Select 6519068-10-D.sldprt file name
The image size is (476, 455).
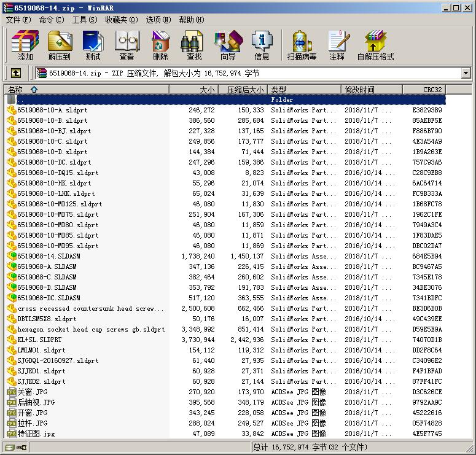pos(52,152)
